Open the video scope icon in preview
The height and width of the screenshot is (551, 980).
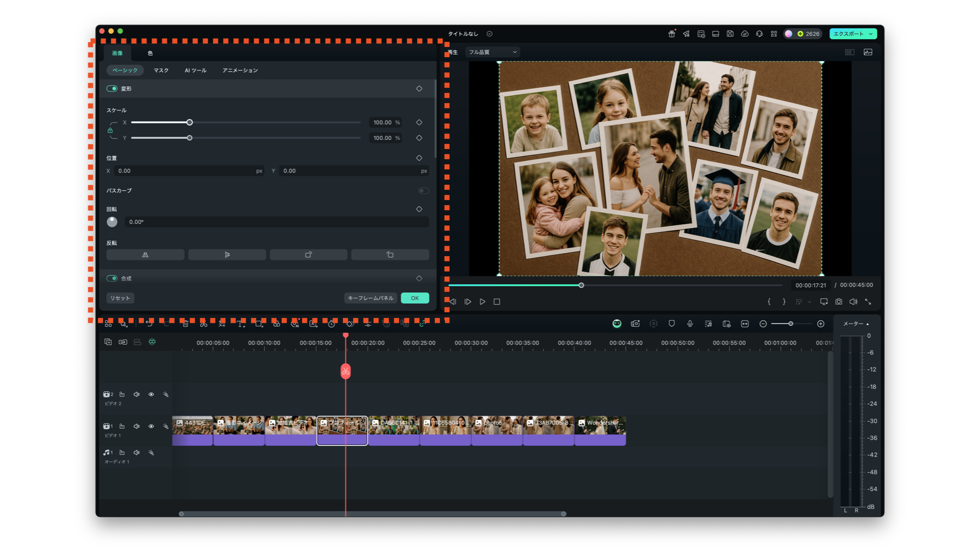point(868,52)
